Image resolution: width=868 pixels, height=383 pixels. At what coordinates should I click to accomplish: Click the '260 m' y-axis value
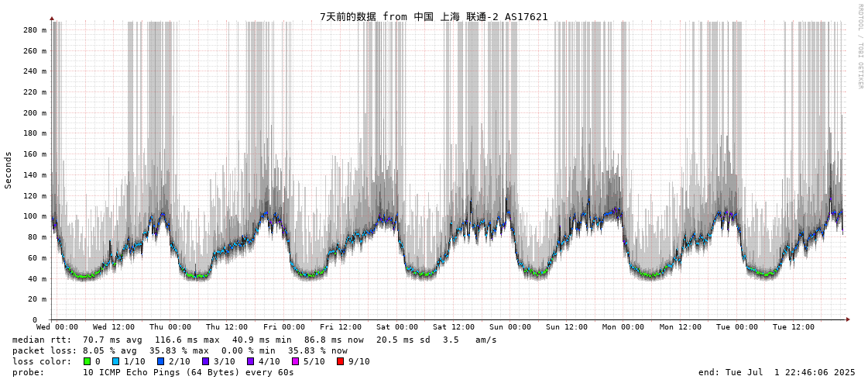click(36, 50)
